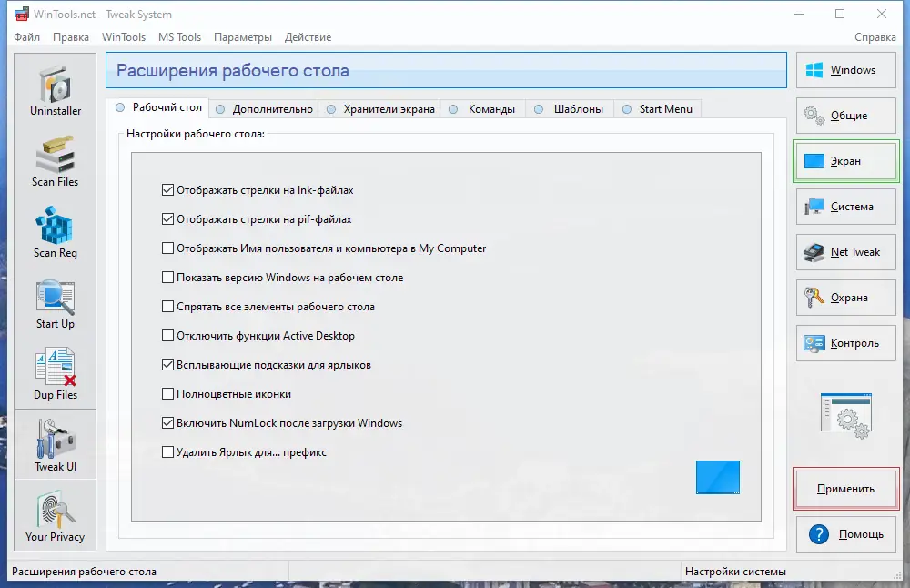Click the Экран label on the screen button
The width and height of the screenshot is (910, 588).
pos(845,161)
